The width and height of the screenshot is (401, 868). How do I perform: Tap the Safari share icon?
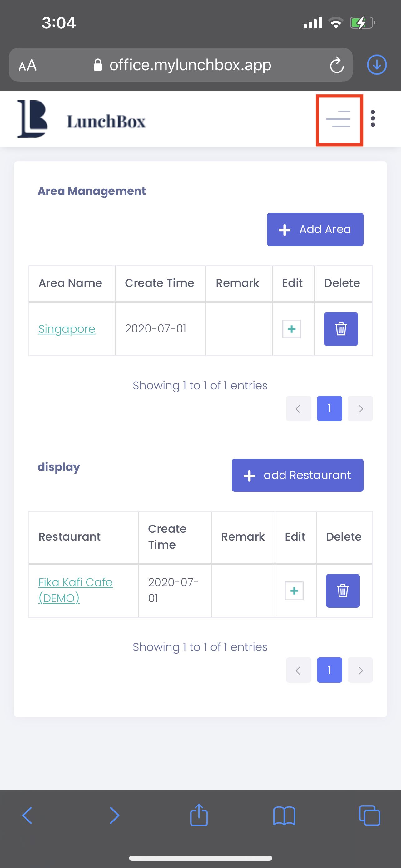click(199, 815)
